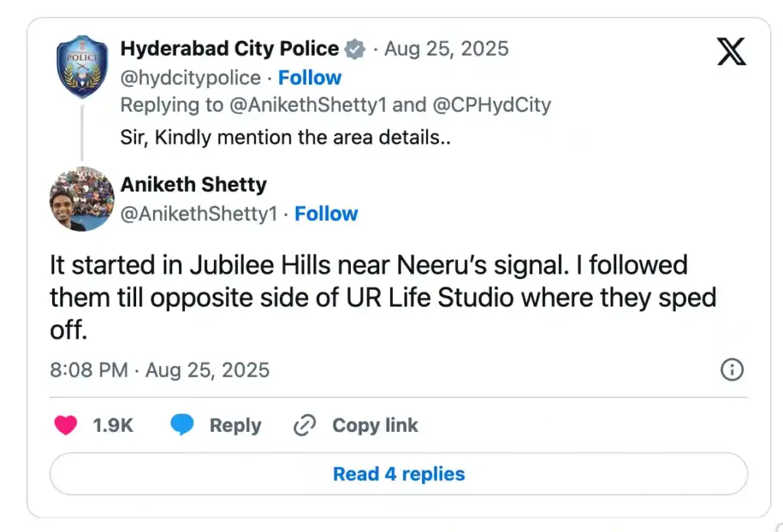Click the Reply label

pos(236,426)
